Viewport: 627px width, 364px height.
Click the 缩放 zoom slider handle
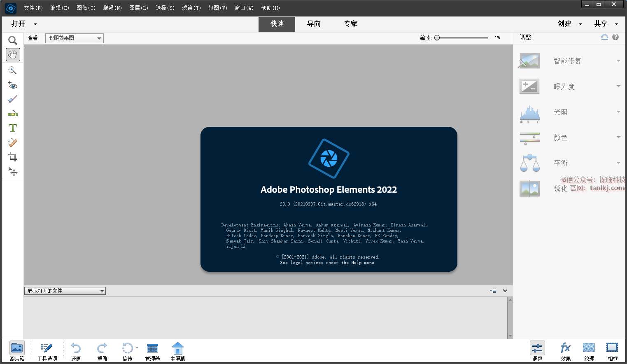(437, 38)
